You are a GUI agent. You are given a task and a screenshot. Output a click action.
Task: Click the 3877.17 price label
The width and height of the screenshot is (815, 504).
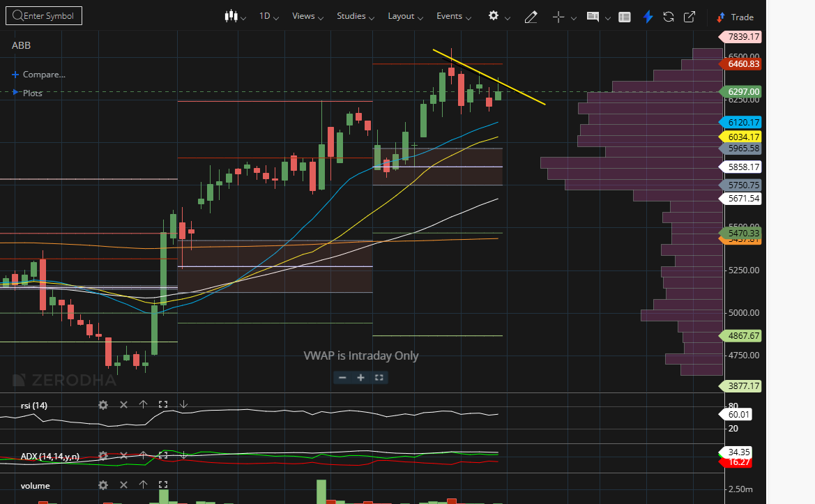[740, 386]
